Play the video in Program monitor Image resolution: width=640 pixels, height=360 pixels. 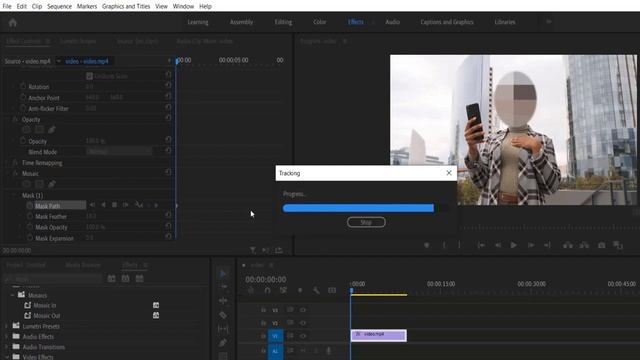(x=513, y=245)
